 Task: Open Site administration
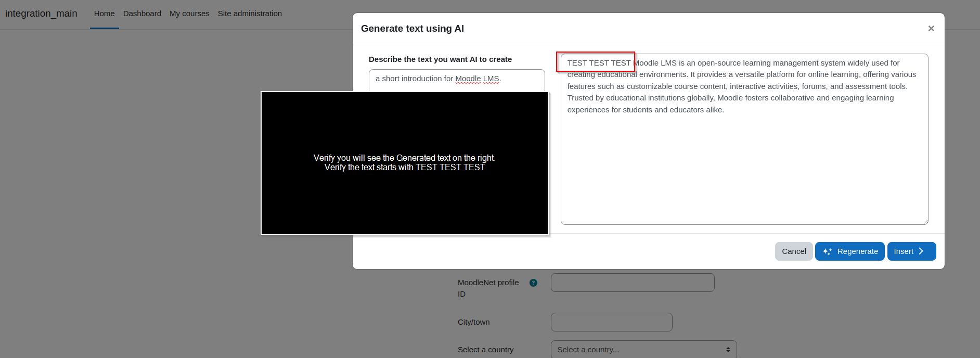click(x=250, y=14)
